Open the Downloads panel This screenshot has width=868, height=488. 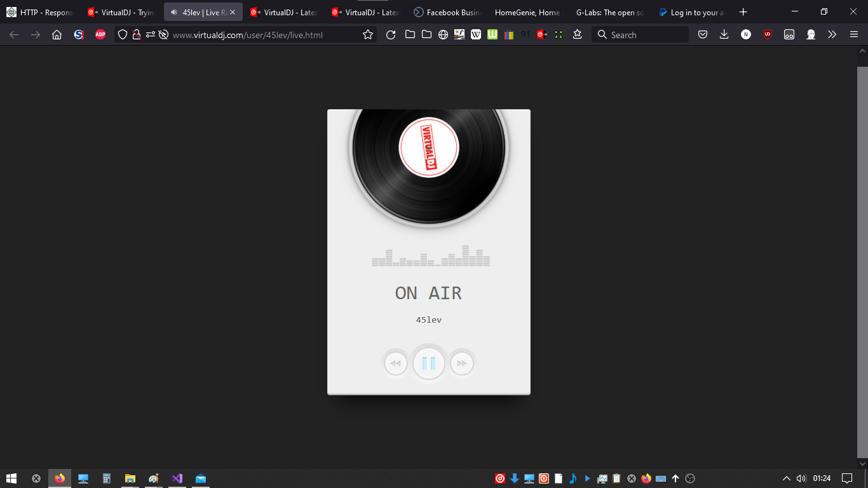[x=724, y=35]
